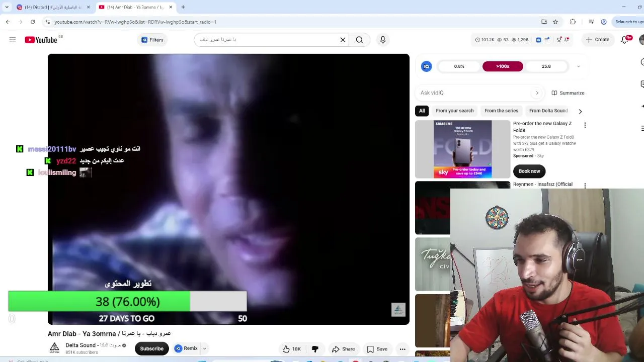Open options for the Galaxy Z Fold8 ad
Image resolution: width=644 pixels, height=362 pixels.
click(x=585, y=125)
